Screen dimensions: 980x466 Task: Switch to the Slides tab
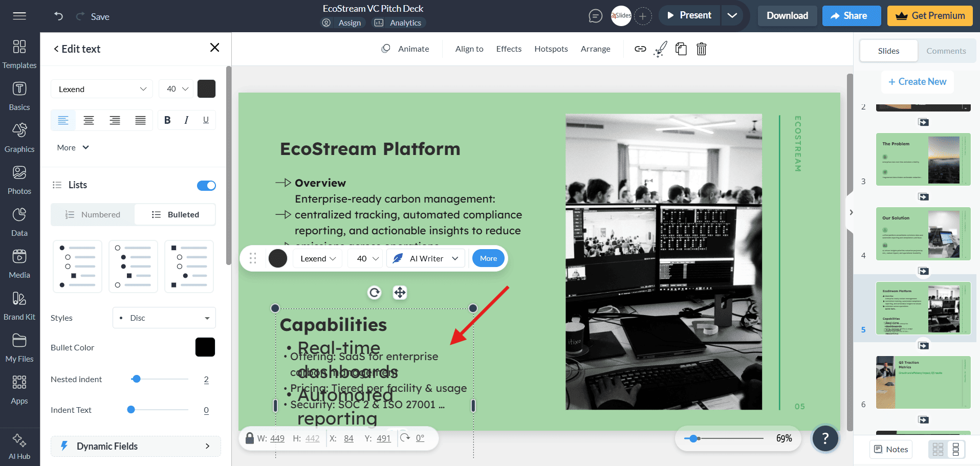[x=889, y=51]
